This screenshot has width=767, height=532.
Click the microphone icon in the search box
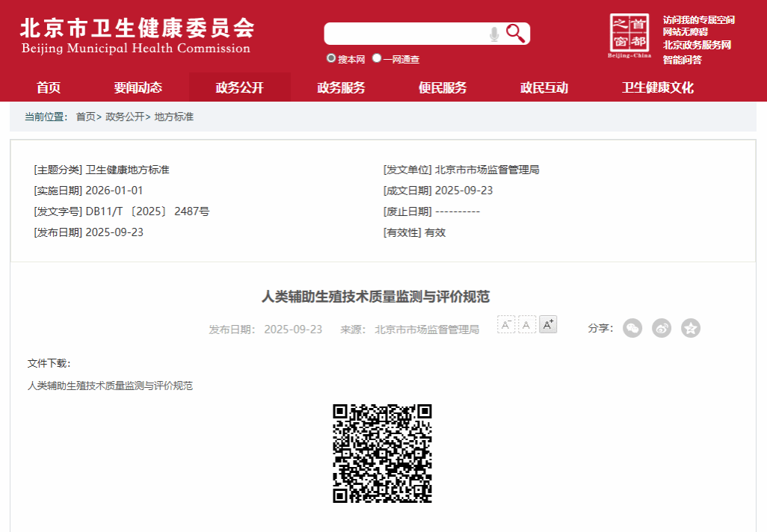[493, 33]
